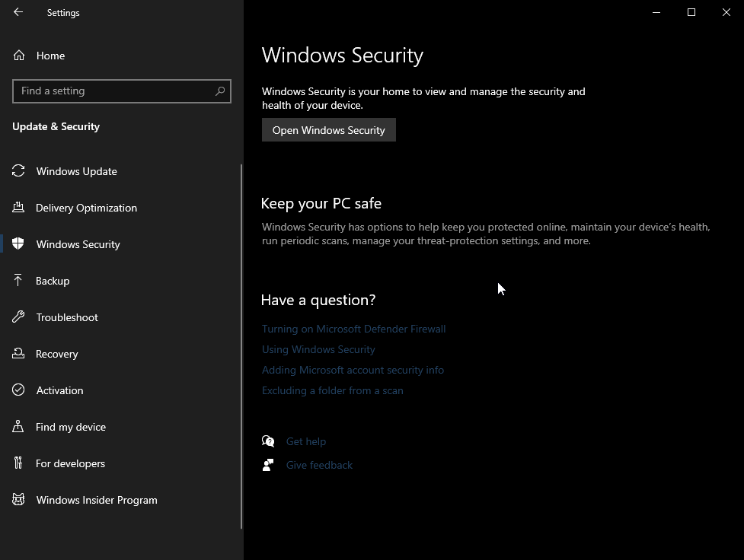The width and height of the screenshot is (744, 560).
Task: Open Excluding a folder from a scan link
Action: click(x=332, y=390)
